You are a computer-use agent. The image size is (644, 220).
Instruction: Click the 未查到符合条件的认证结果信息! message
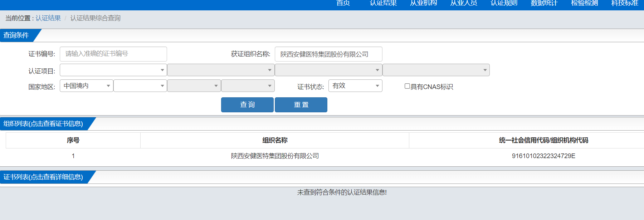point(342,192)
